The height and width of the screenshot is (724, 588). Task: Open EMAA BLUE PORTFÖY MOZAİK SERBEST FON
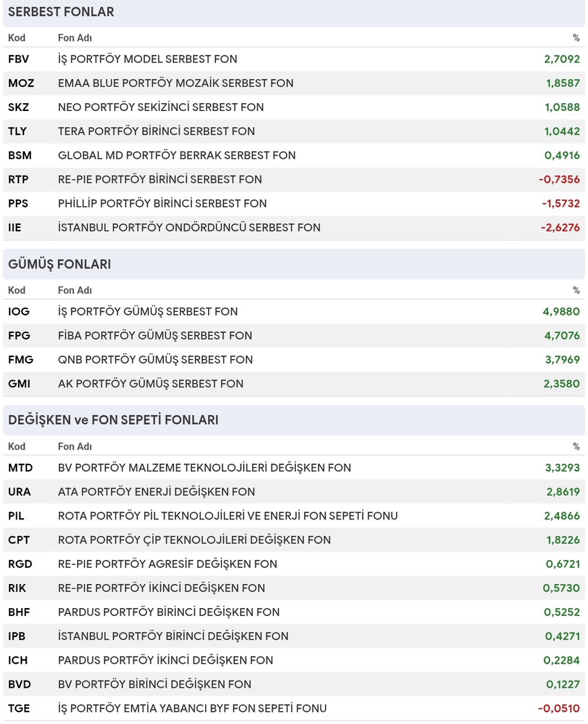(x=175, y=83)
